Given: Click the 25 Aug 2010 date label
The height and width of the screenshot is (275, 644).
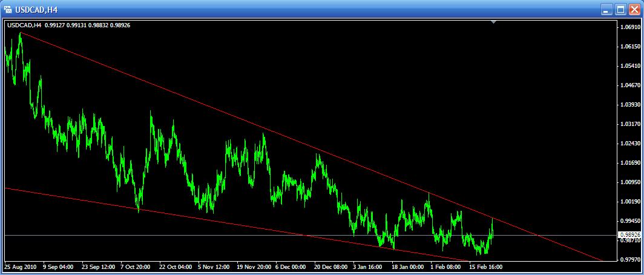Looking at the screenshot, I should (21, 267).
